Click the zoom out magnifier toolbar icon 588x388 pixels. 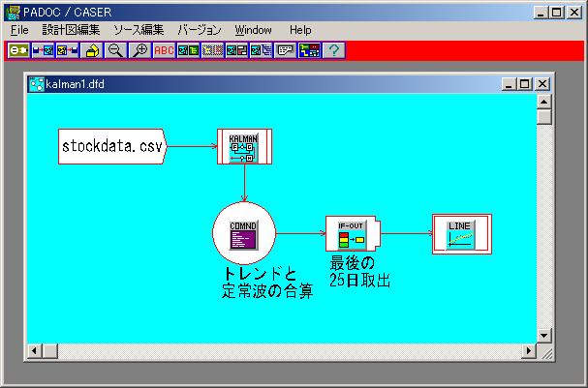click(115, 49)
